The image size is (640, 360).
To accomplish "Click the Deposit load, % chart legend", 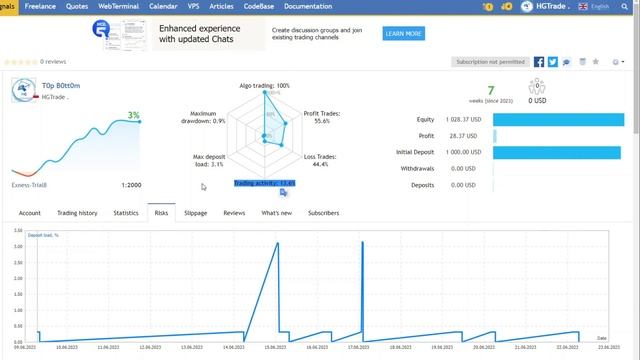I will (x=43, y=235).
